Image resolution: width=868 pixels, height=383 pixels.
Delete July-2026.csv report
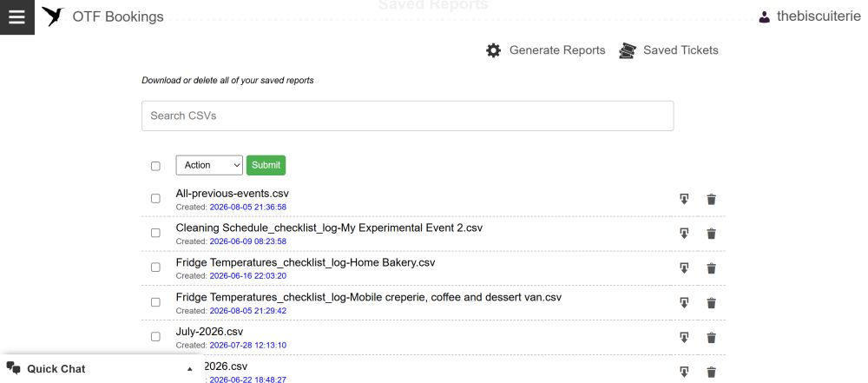712,338
